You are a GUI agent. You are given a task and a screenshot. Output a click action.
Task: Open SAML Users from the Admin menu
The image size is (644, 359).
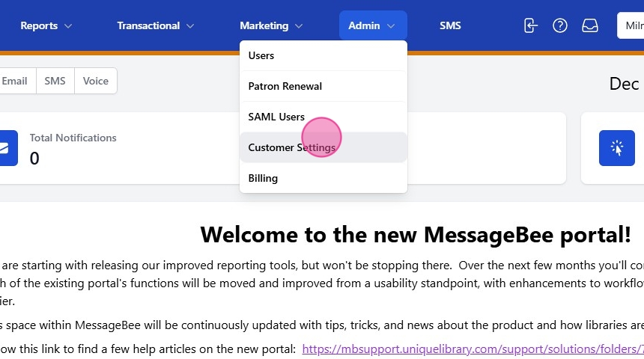(323, 117)
